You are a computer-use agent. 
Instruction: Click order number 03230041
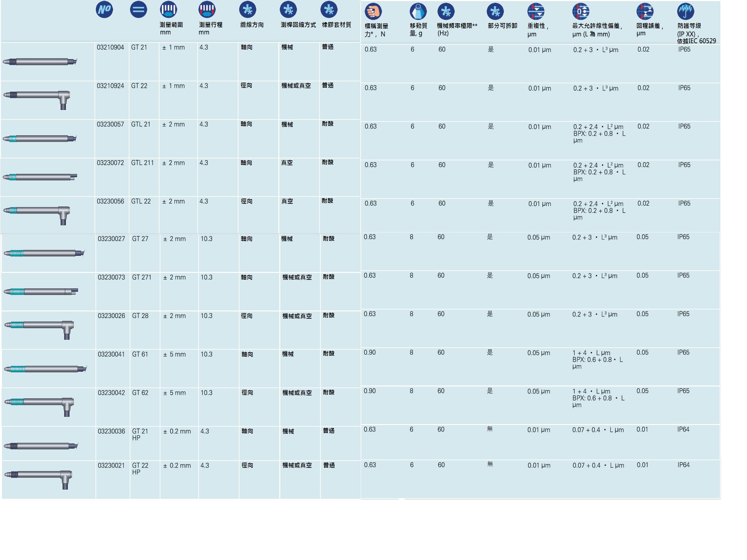(x=111, y=354)
